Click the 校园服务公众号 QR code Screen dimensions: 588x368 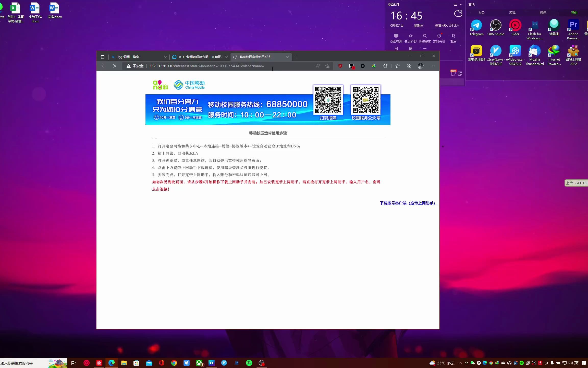[x=366, y=100]
